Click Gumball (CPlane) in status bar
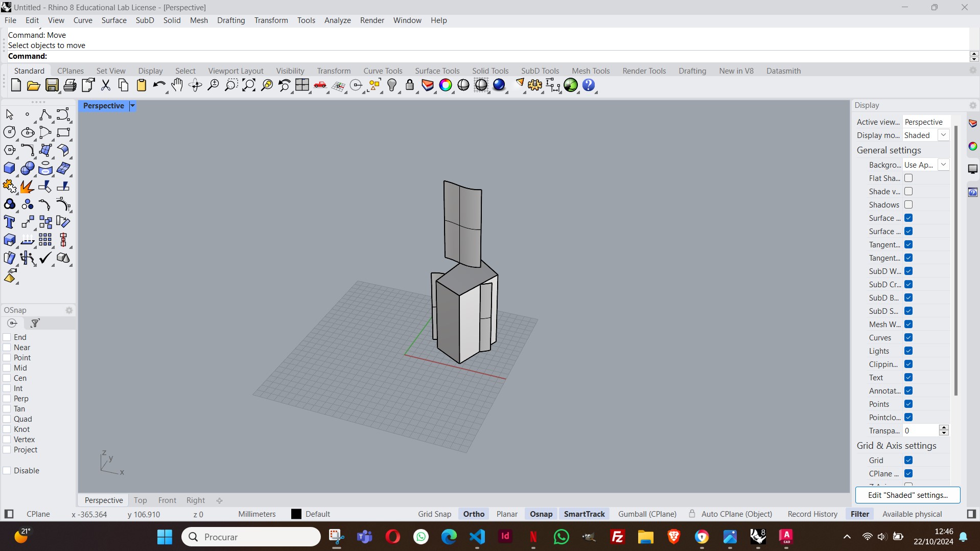This screenshot has height=551, width=980. pos(647,514)
